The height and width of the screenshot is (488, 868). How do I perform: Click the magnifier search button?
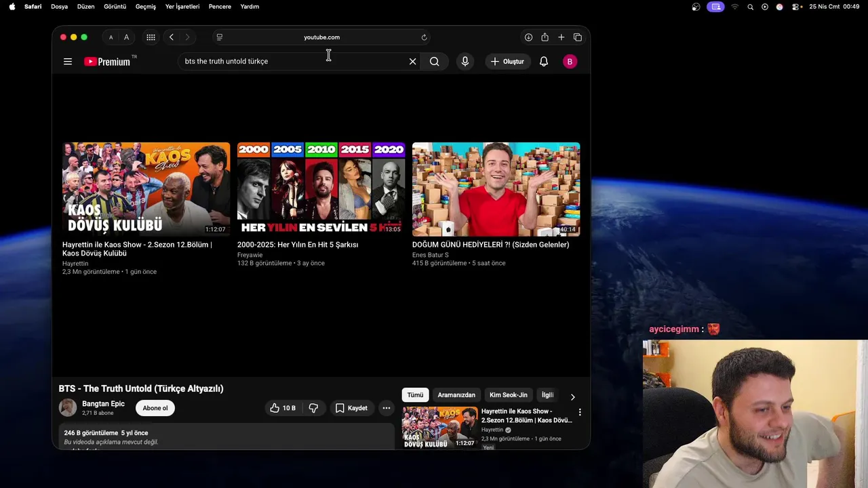pyautogui.click(x=434, y=62)
